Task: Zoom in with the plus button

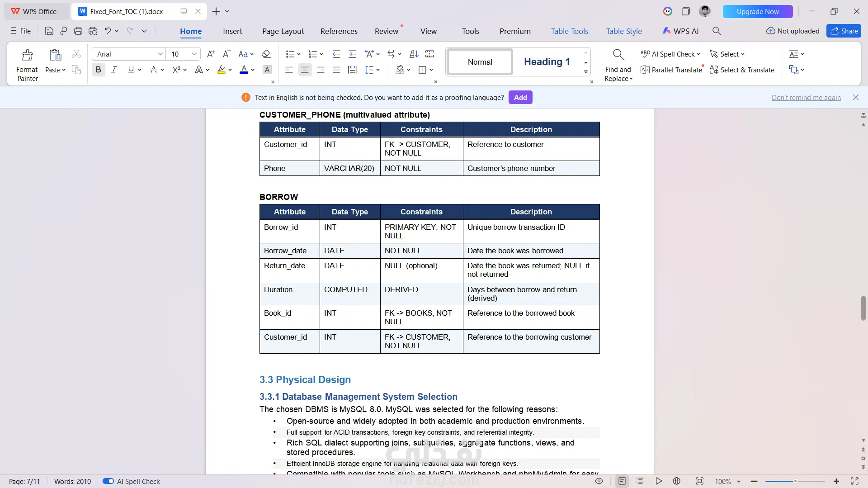Action: point(836,481)
